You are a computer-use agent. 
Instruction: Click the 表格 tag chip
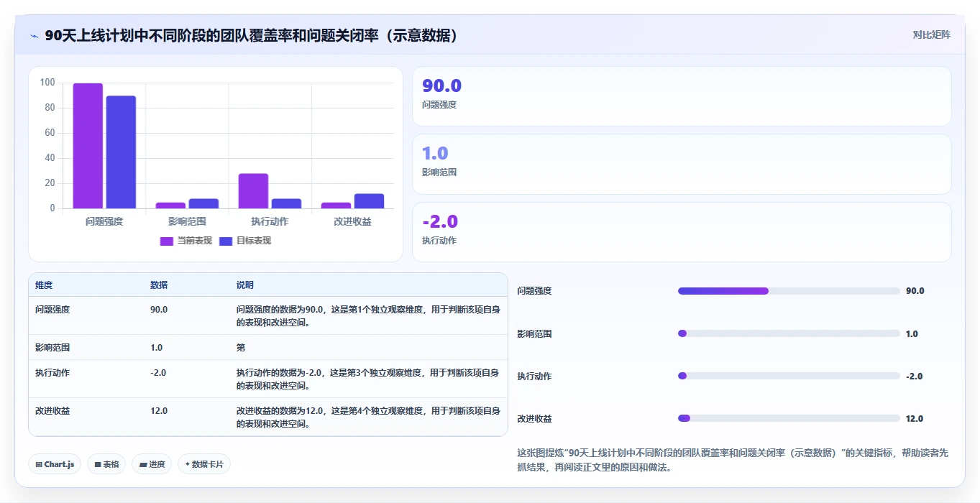[x=106, y=464]
